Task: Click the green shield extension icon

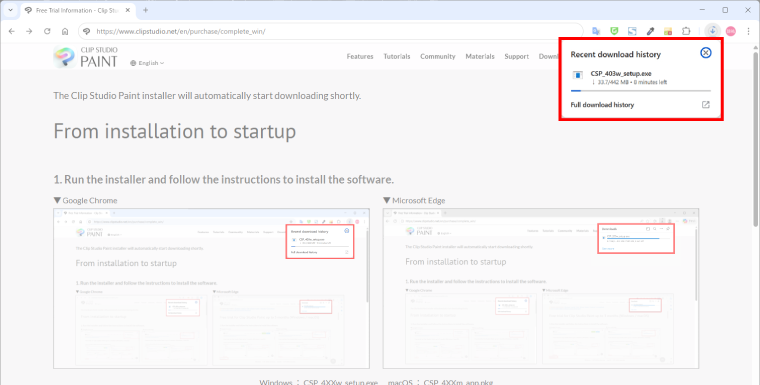Action: click(x=614, y=31)
